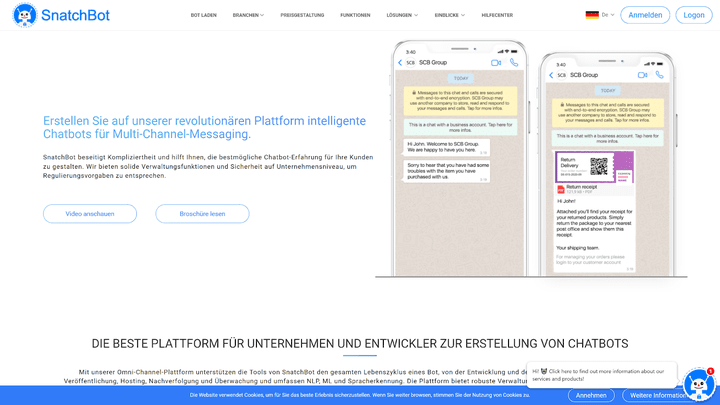Screen dimensions: 720x405
Task: Click back arrow in right phone mockup
Action: [551, 75]
